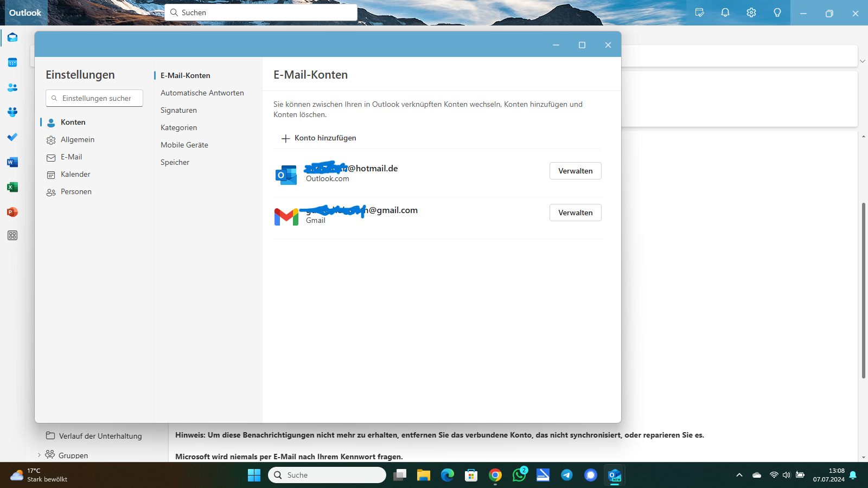The image size is (868, 488).
Task: Open People icon in Outlook left rail
Action: [x=12, y=87]
